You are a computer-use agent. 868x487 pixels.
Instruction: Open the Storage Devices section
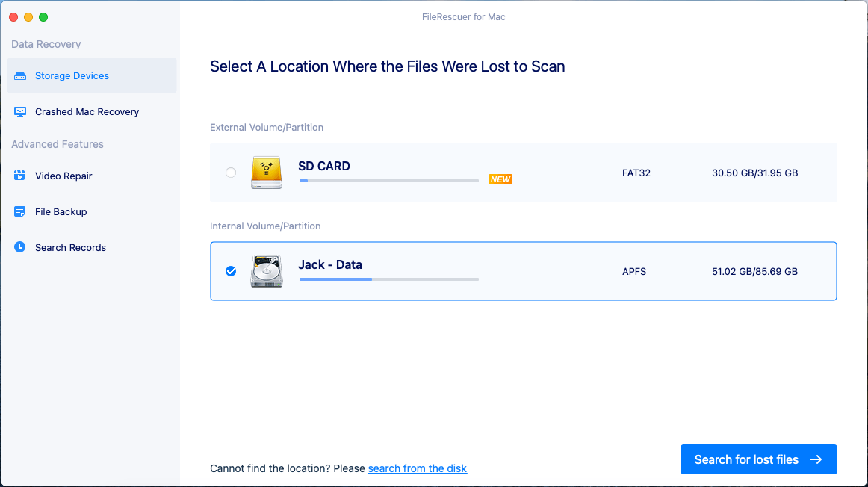pos(71,75)
